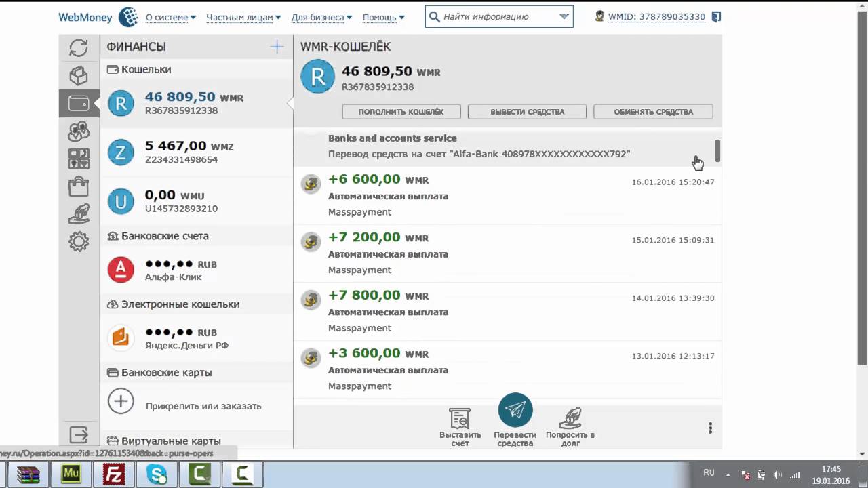This screenshot has height=488, width=868.
Task: Open WinRAR from the taskbar
Action: click(28, 474)
